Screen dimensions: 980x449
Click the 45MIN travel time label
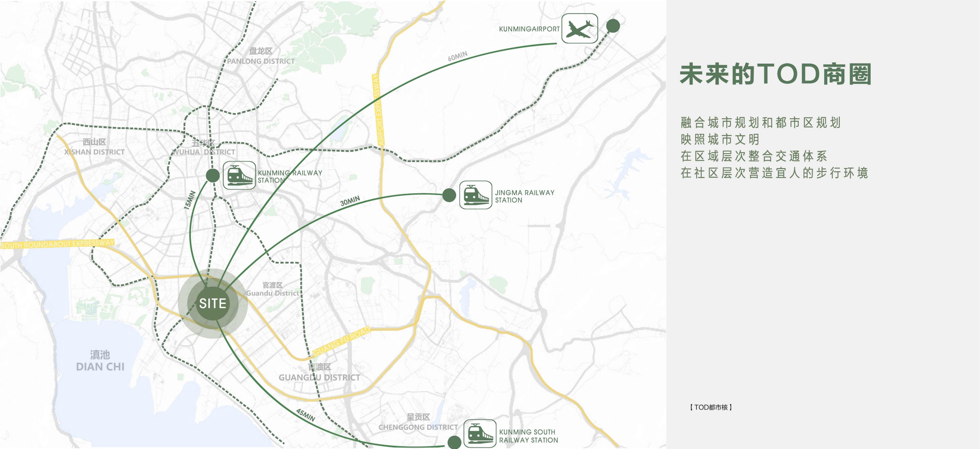click(305, 415)
